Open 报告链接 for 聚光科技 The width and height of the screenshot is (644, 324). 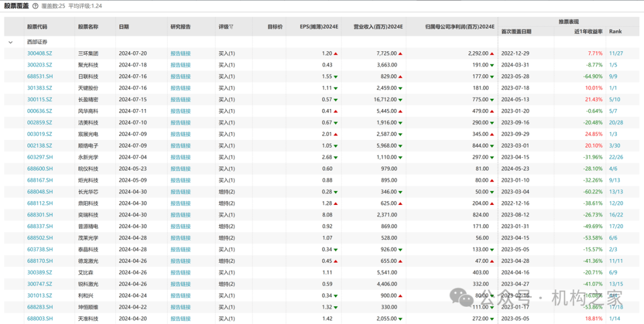tap(180, 65)
